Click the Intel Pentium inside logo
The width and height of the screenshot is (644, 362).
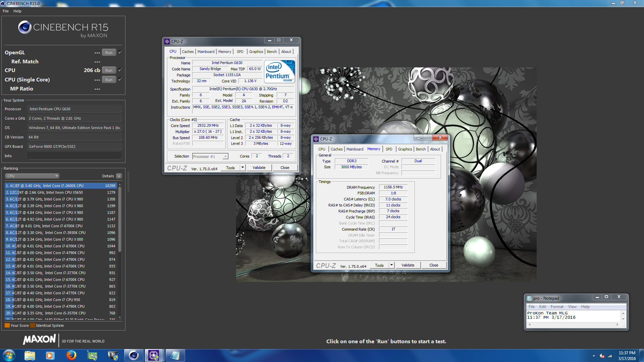click(279, 71)
